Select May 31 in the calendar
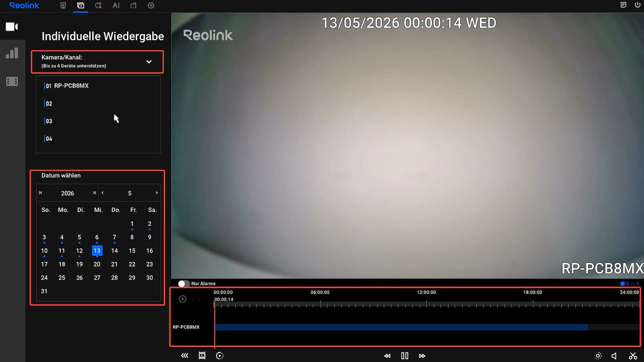The height and width of the screenshot is (362, 644). point(44,291)
